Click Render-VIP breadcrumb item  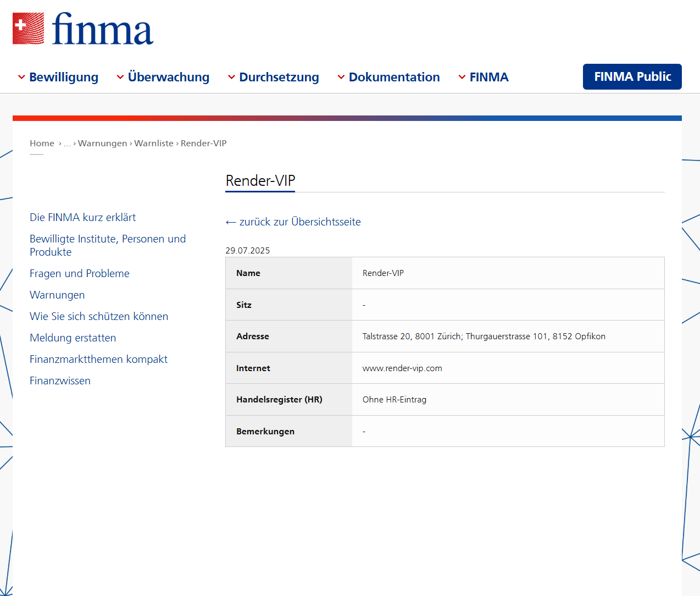[204, 144]
